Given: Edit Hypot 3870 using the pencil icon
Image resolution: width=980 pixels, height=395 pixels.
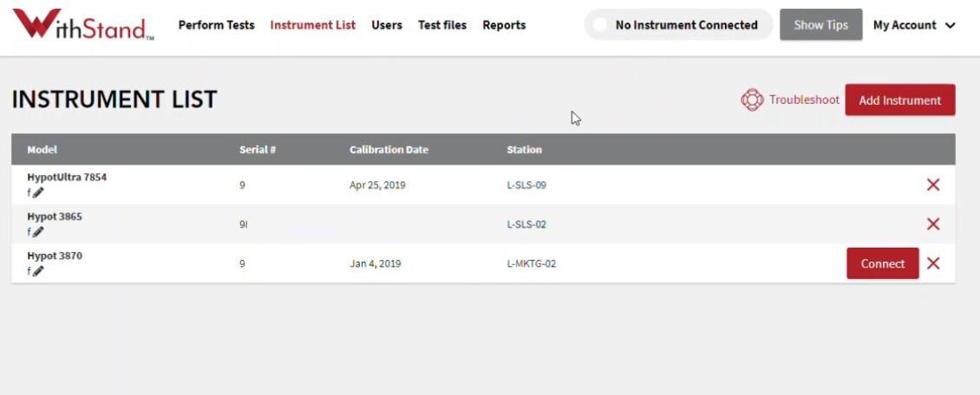Looking at the screenshot, I should [39, 271].
